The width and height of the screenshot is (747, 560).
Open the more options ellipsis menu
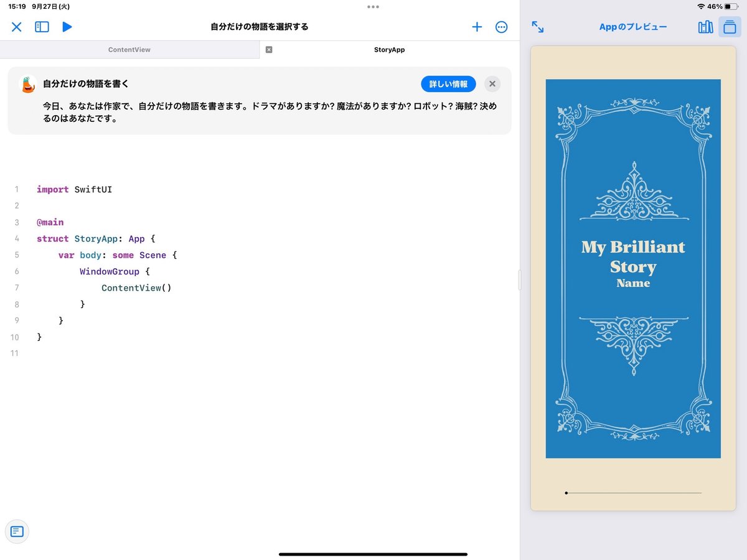(x=501, y=27)
